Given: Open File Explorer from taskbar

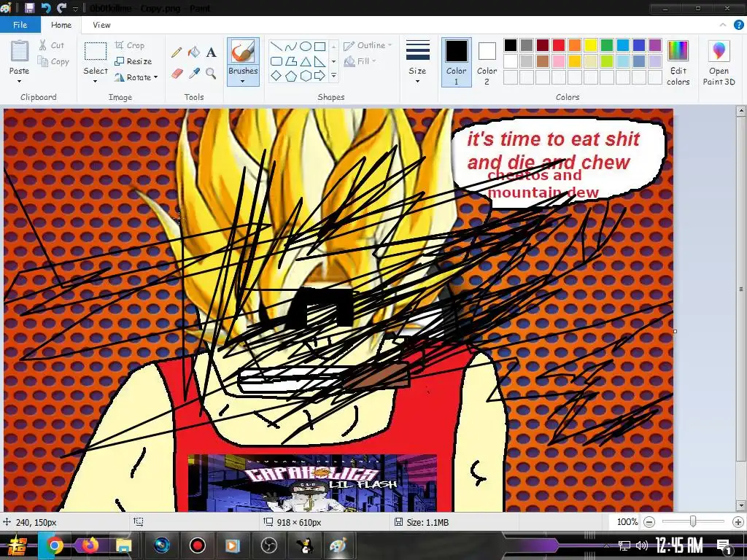Looking at the screenshot, I should (x=123, y=545).
